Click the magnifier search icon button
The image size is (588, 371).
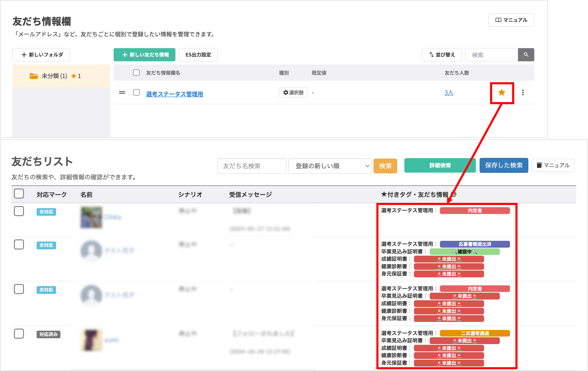tap(526, 55)
